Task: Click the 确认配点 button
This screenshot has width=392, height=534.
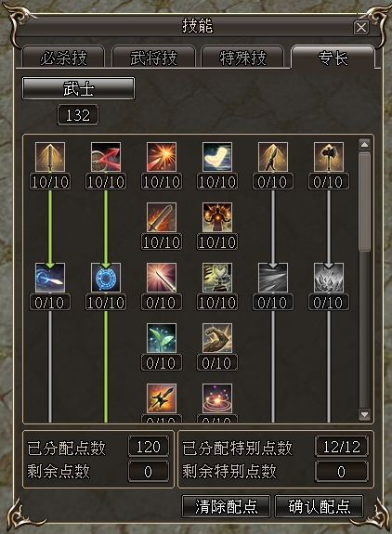Action: pos(320,506)
